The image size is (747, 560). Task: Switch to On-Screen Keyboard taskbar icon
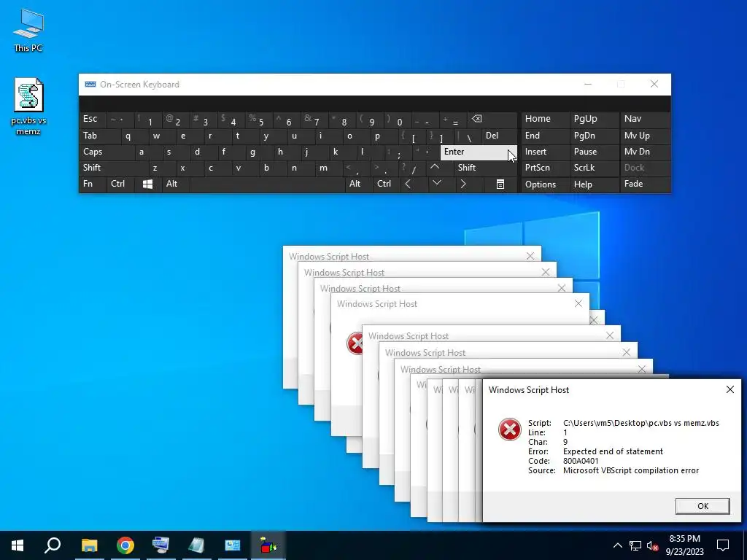coord(160,545)
